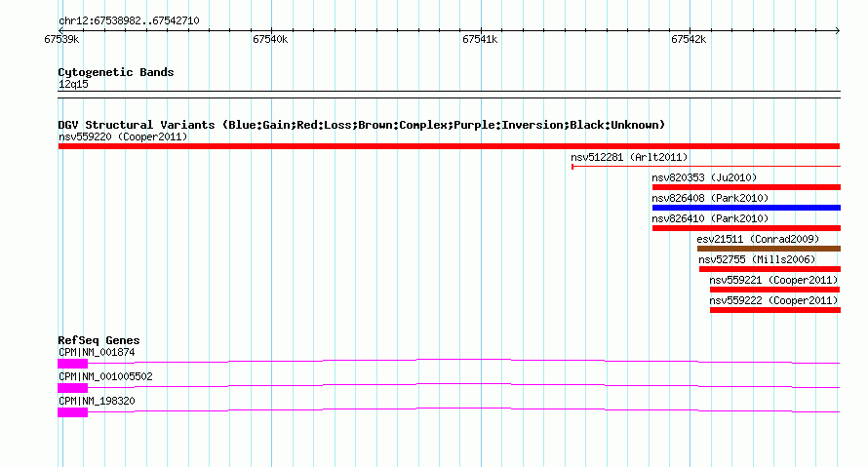This screenshot has height=467, width=868.
Task: Click the right arrowhead of the ruler
Action: click(x=838, y=30)
